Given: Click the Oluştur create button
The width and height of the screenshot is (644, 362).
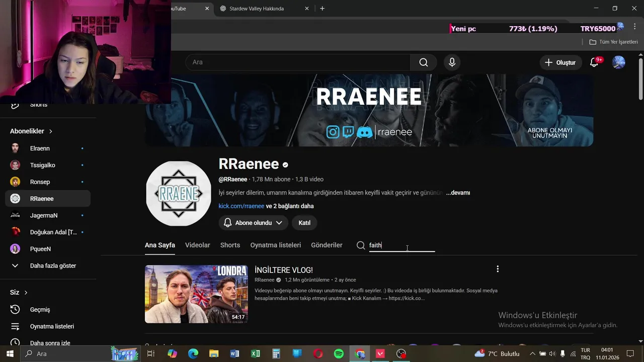Looking at the screenshot, I should [560, 62].
